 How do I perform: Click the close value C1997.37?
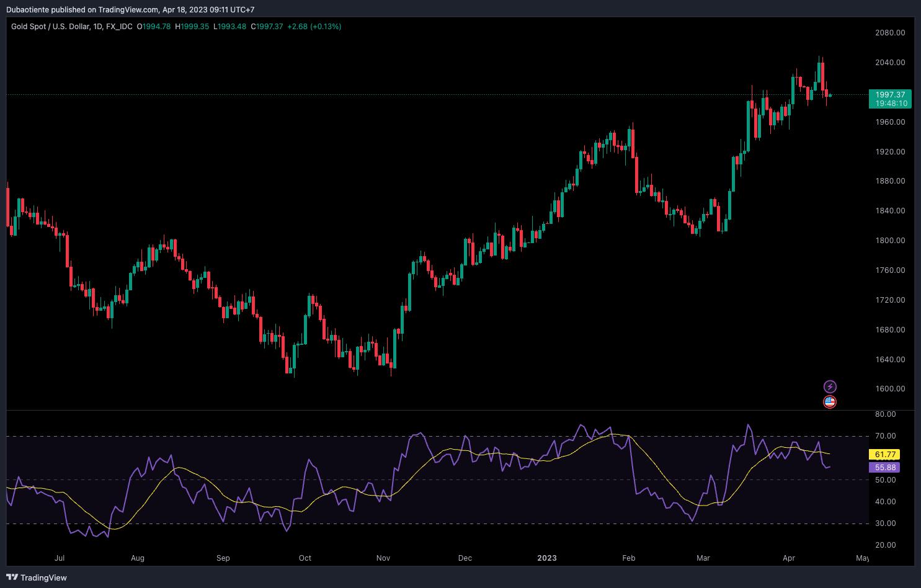coord(267,27)
